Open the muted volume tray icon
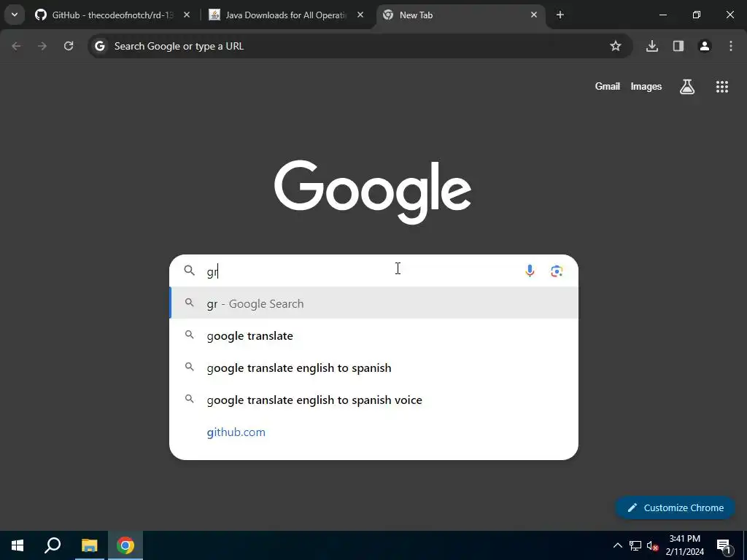Screen dimensions: 747x560 pyautogui.click(x=653, y=545)
